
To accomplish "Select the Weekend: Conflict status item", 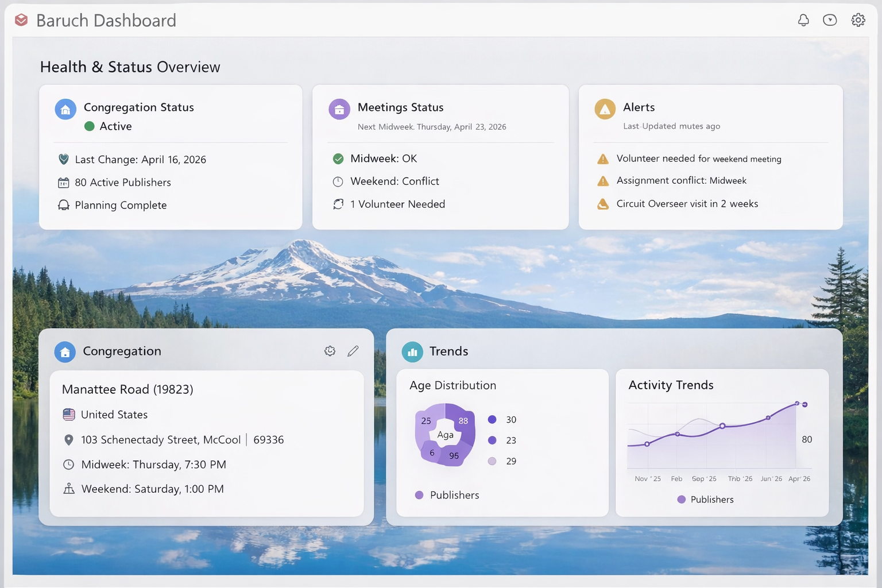I will click(x=394, y=181).
